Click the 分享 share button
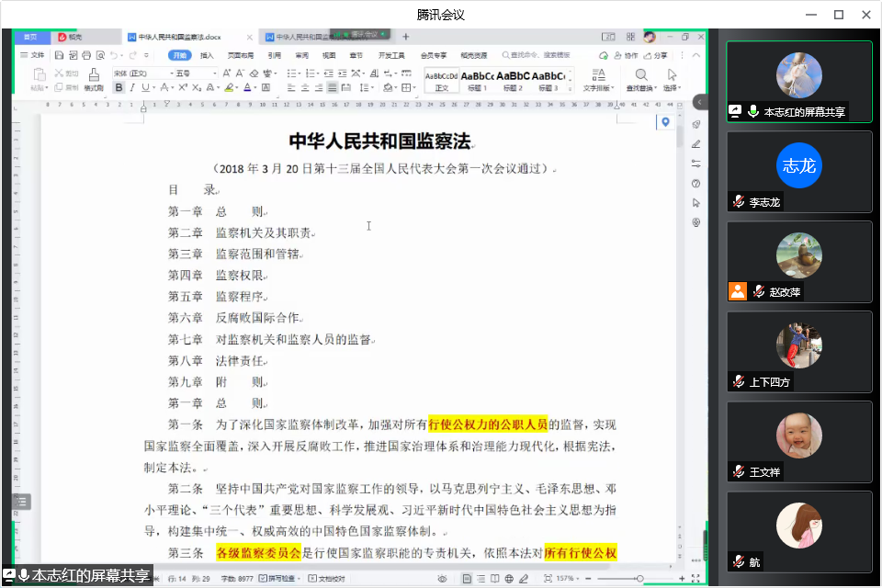 657,55
